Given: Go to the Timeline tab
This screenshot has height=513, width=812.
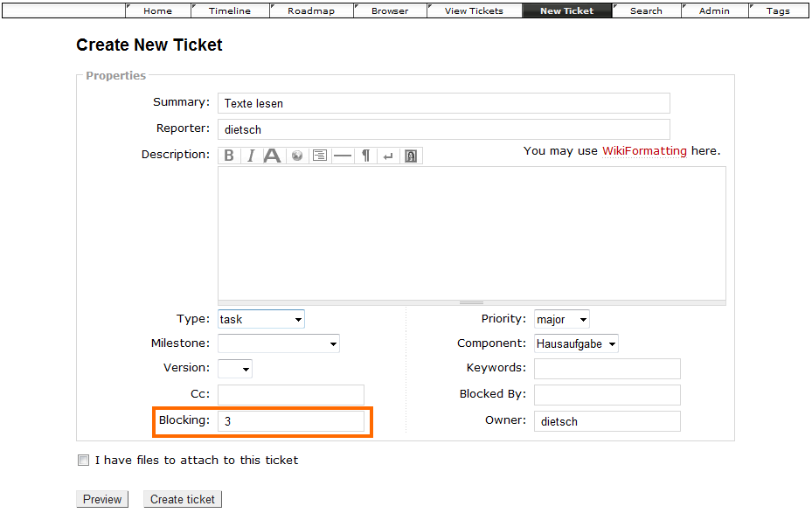Looking at the screenshot, I should point(230,11).
